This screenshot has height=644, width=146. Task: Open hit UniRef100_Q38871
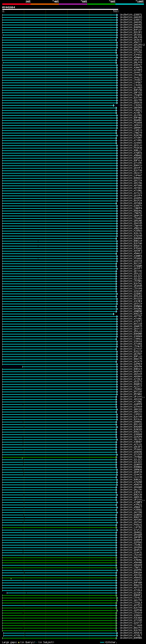(x=131, y=15)
